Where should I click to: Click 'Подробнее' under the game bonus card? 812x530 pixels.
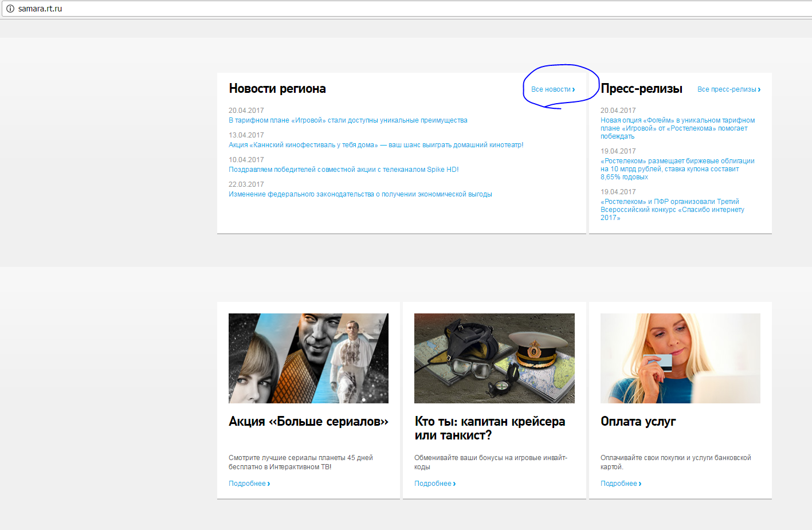click(x=434, y=484)
